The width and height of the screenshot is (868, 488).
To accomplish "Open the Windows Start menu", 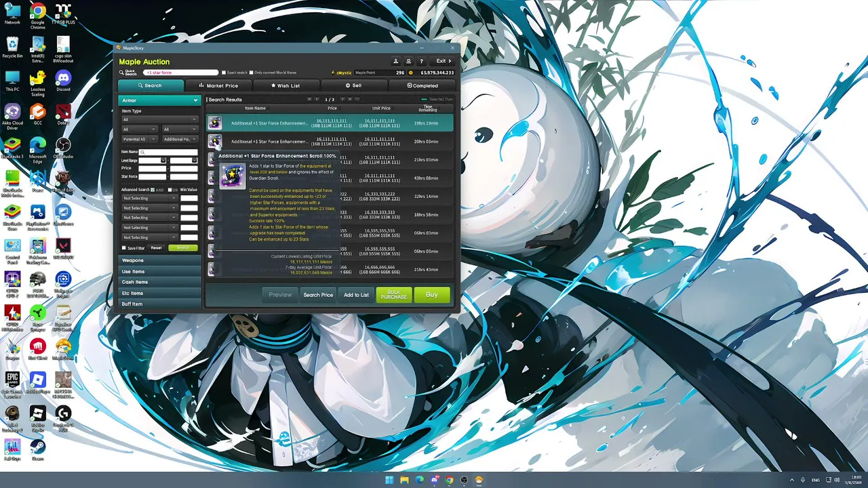I will (x=389, y=480).
